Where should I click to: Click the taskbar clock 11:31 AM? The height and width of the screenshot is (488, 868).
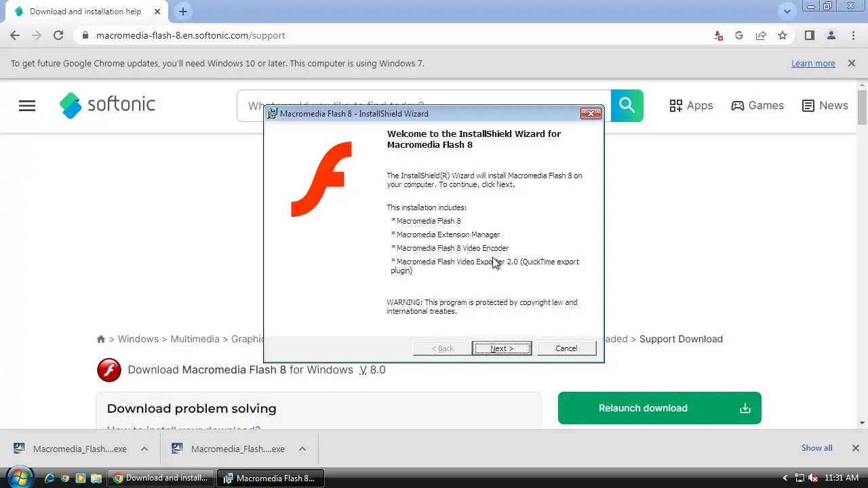[842, 478]
